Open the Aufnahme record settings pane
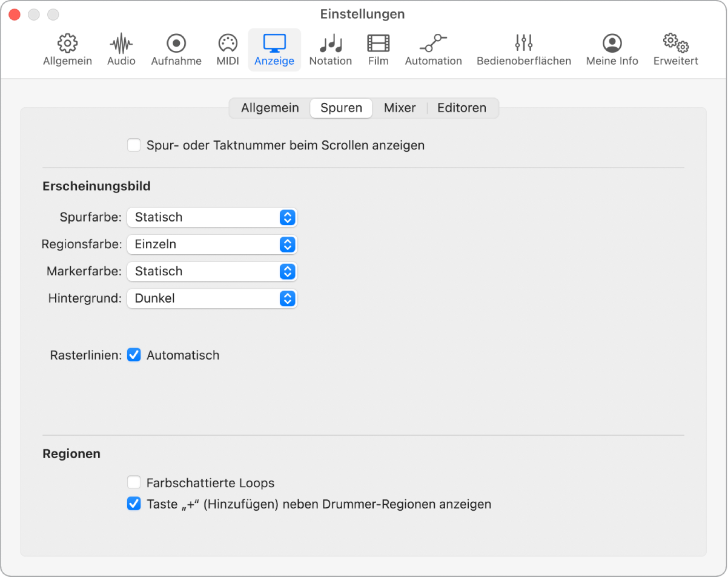This screenshot has width=728, height=578. click(x=176, y=50)
